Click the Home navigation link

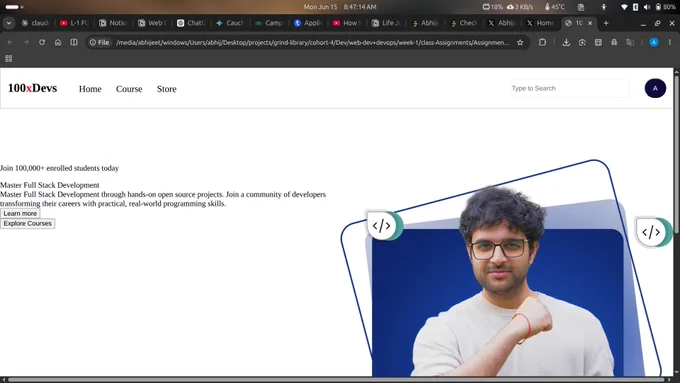90,89
